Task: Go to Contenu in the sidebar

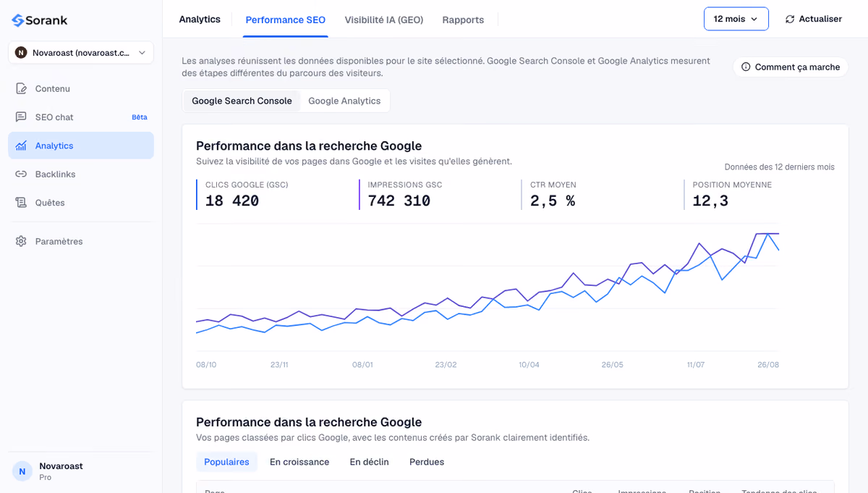Action: pos(81,88)
